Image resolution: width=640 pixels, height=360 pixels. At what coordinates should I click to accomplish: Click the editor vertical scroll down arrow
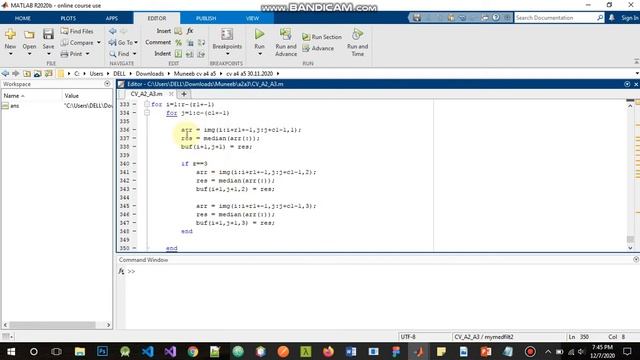click(630, 248)
